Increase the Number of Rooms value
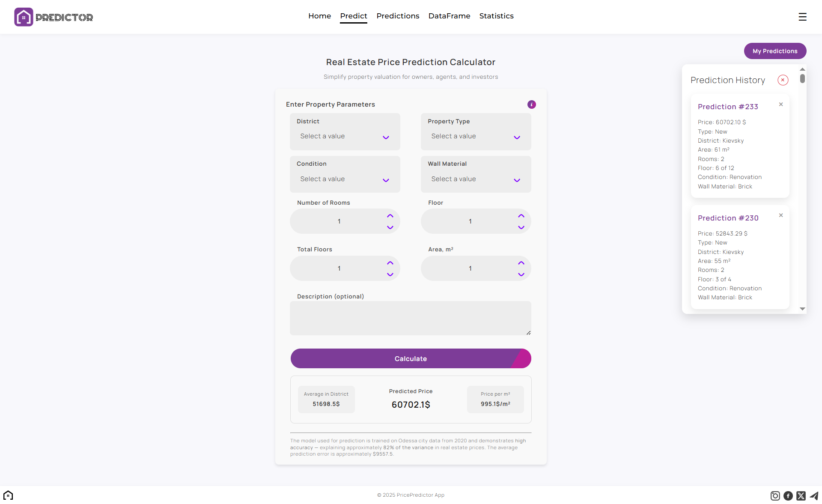 (390, 216)
